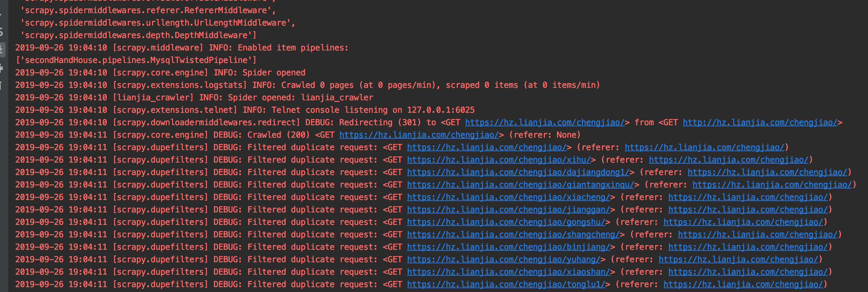The width and height of the screenshot is (868, 292).
Task: Open the chengjiao/qiantangxinqu/ request link
Action: [521, 185]
